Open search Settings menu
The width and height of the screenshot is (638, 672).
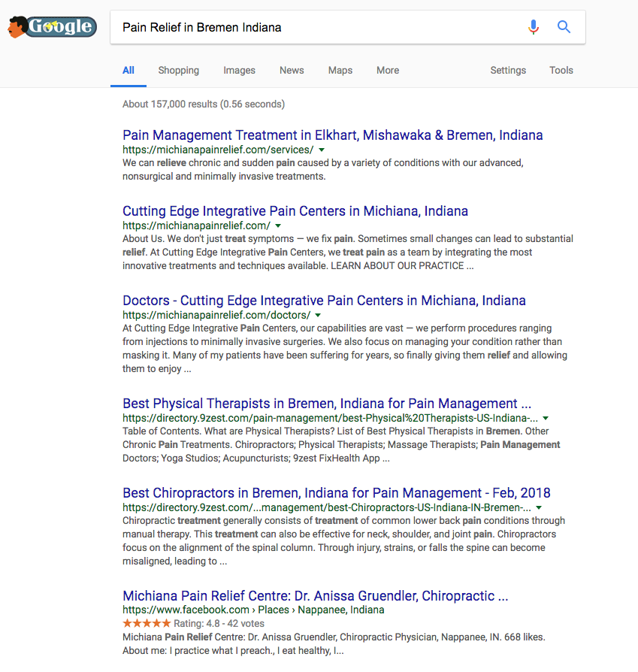508,71
